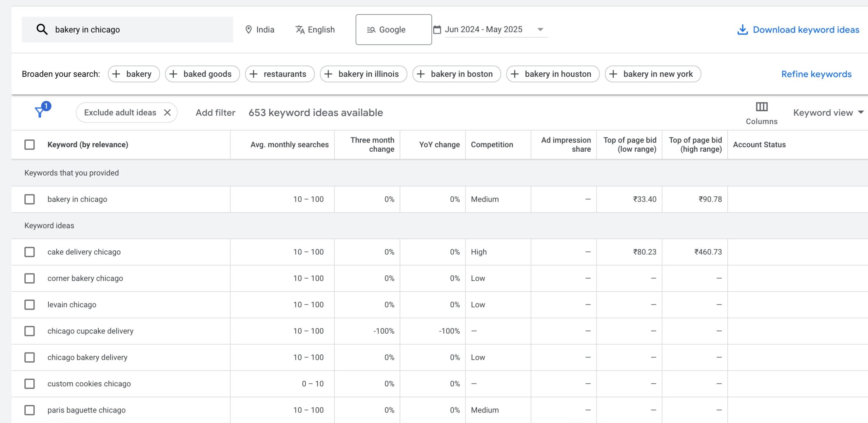Image resolution: width=868 pixels, height=423 pixels.
Task: Sort by Avg. monthly searches column
Action: click(289, 145)
